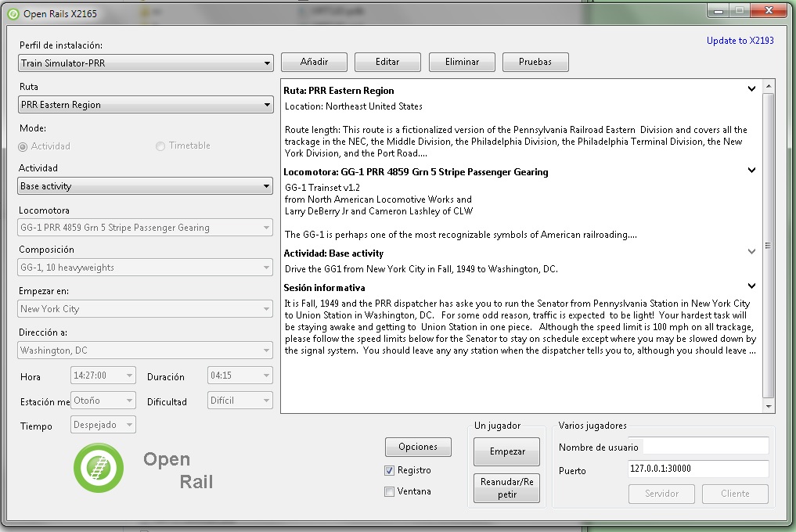This screenshot has height=532, width=796.
Task: Click the Open Rails logo icon
Action: 99,468
